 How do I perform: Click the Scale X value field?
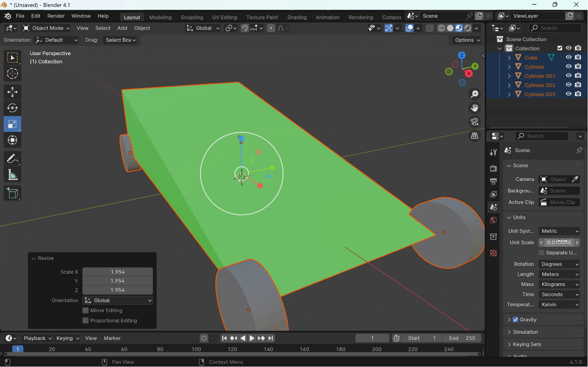[118, 272]
